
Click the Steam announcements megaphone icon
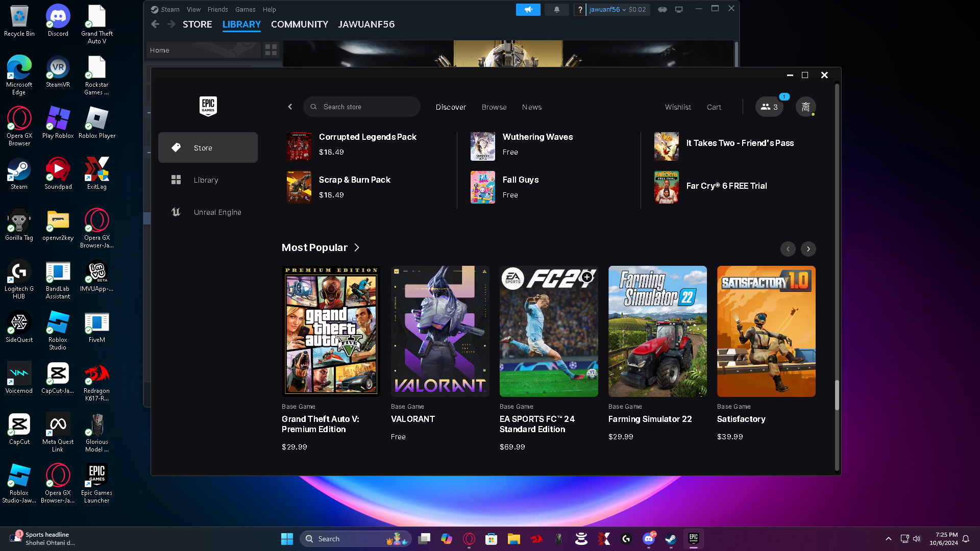pyautogui.click(x=528, y=10)
